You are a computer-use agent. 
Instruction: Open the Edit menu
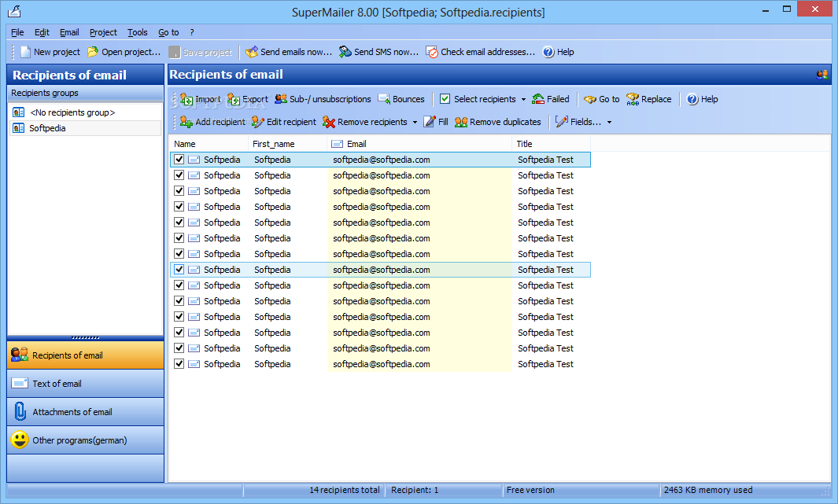pos(42,32)
